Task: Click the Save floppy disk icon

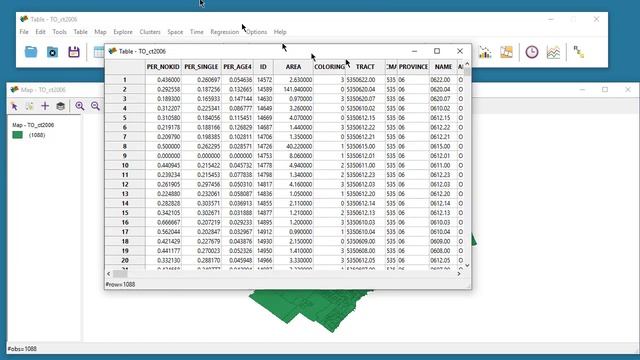Action: tap(74, 52)
